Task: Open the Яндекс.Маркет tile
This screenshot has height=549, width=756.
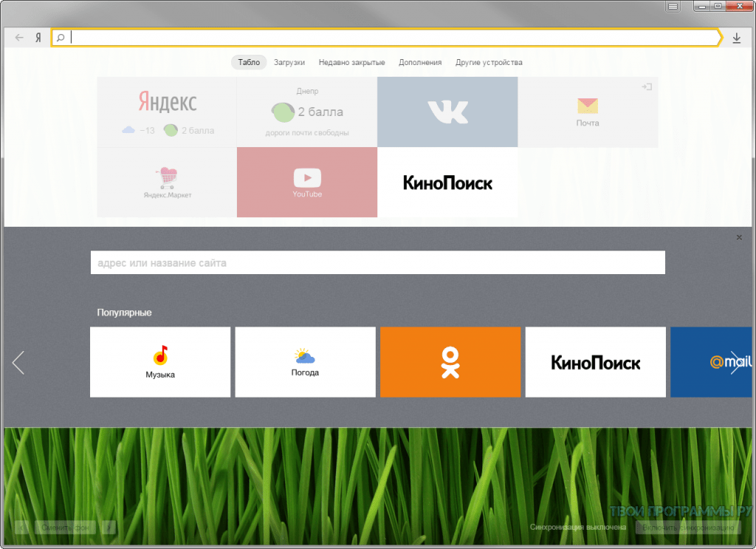Action: pos(167,183)
